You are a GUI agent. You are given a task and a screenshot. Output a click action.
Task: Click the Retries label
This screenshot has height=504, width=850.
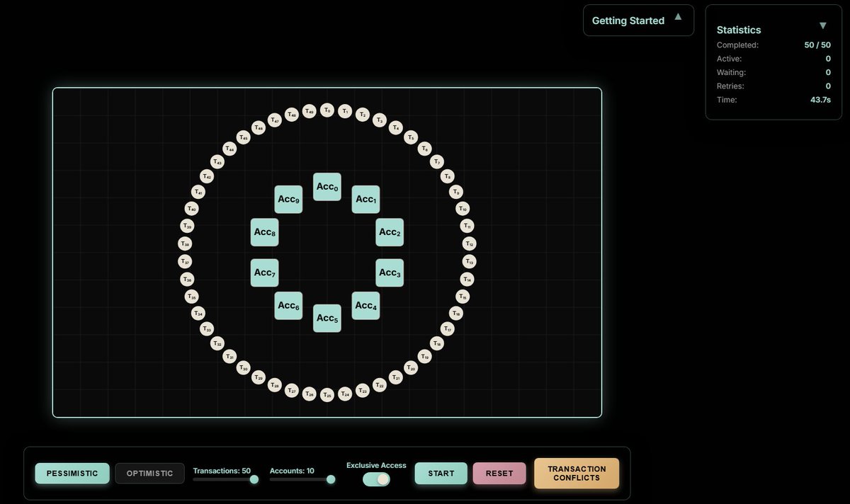point(730,86)
